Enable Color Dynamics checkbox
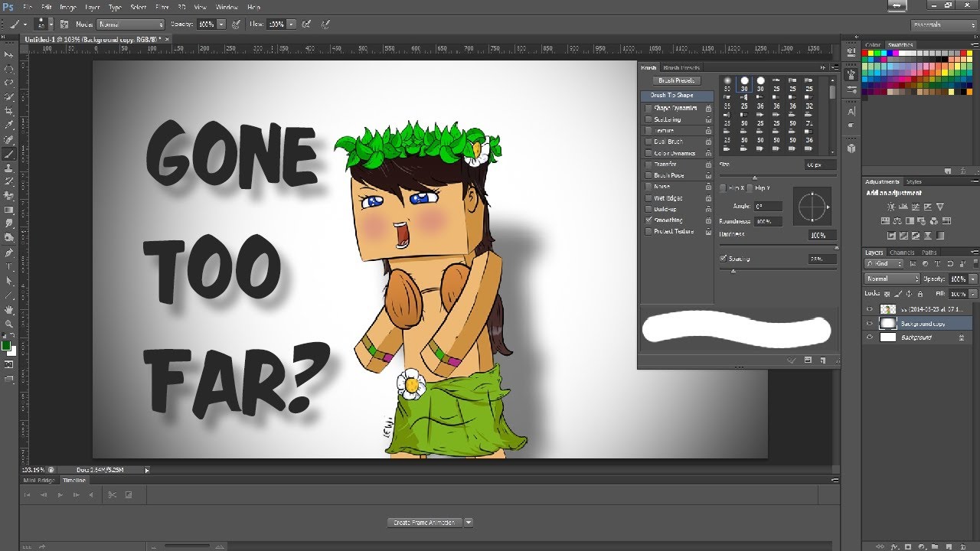Image resolution: width=980 pixels, height=551 pixels. (x=648, y=153)
